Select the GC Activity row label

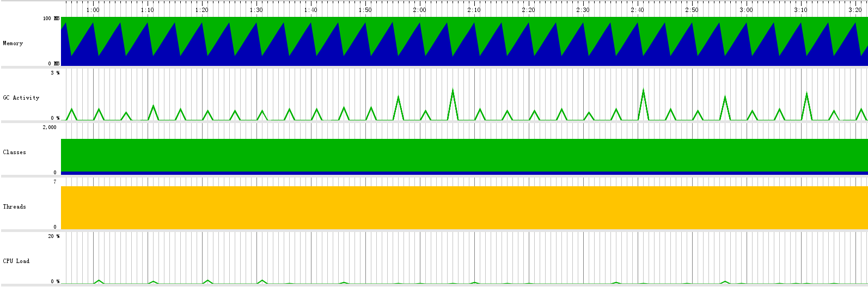(21, 97)
